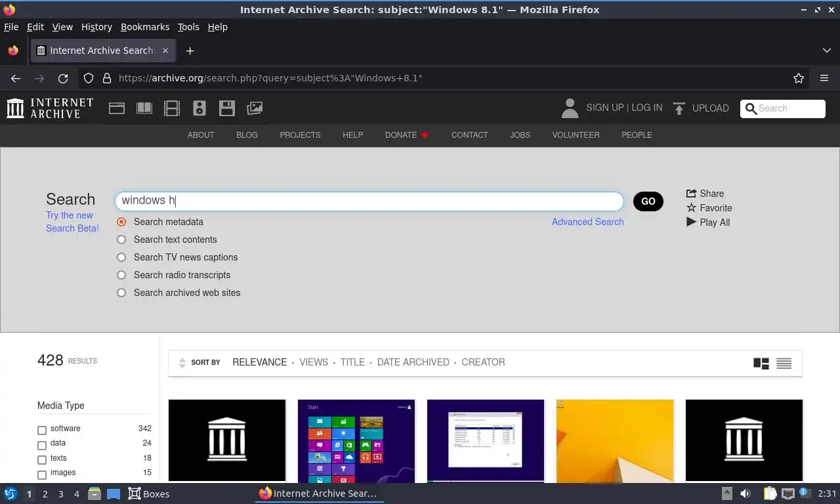Close the Internet Archive Search tab
This screenshot has width=840, height=504.
(x=165, y=51)
